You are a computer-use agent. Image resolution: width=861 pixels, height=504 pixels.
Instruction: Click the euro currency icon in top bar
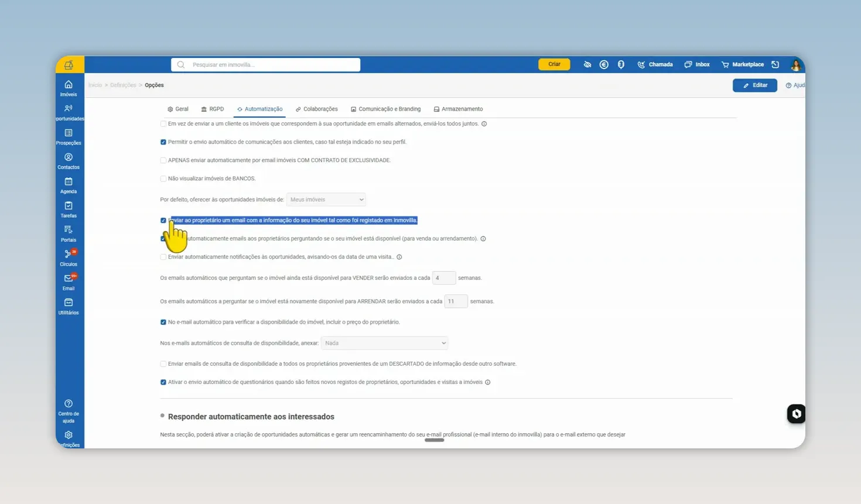click(604, 64)
